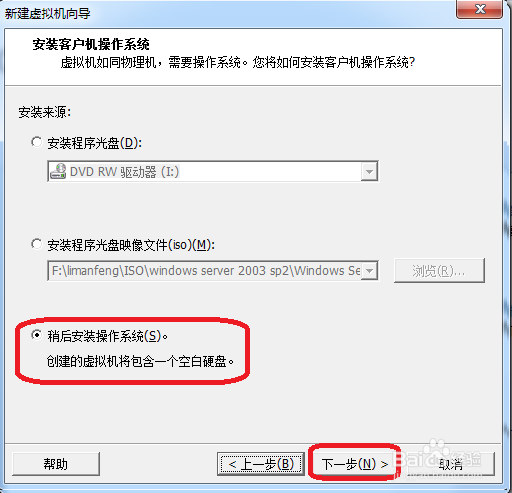Select the installer disc radio option

[x=36, y=142]
